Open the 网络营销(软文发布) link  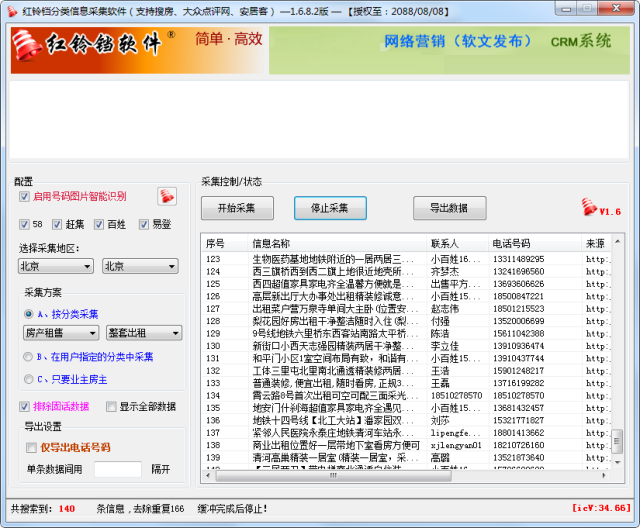pos(458,41)
